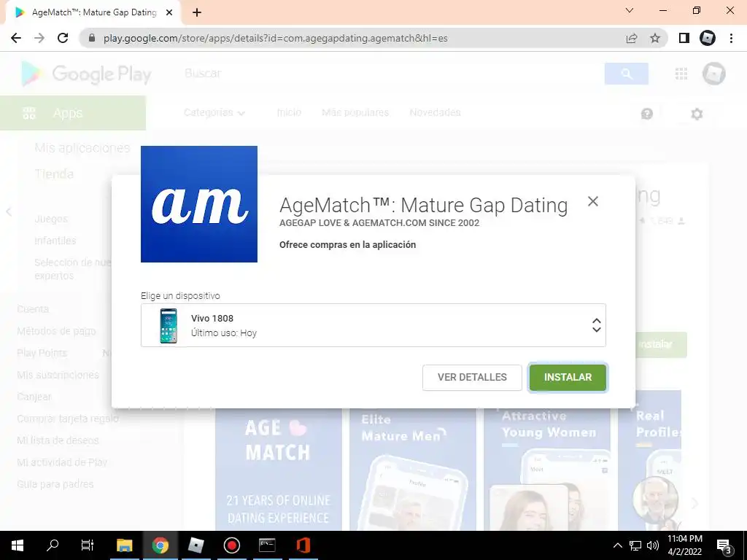The width and height of the screenshot is (747, 560).
Task: Open Canjear link
Action: tap(34, 397)
